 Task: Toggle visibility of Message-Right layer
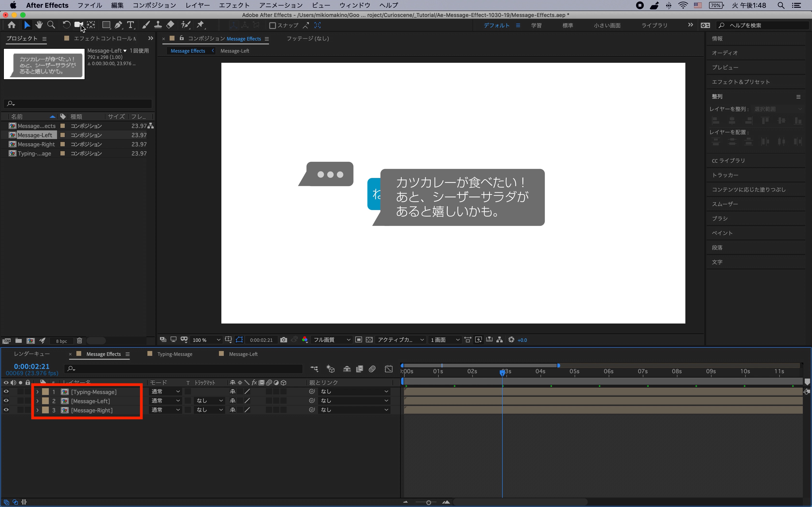[6, 410]
